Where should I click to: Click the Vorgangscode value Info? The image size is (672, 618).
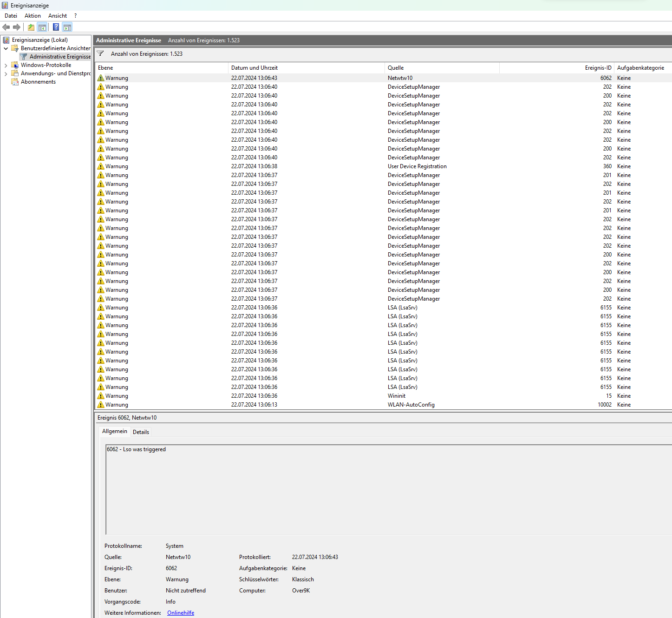[170, 602]
